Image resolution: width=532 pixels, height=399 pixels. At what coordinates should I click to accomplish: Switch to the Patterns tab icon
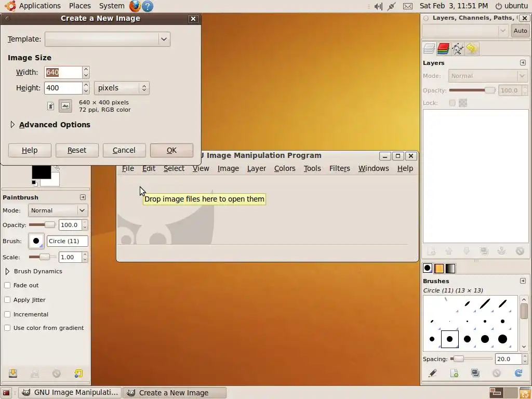coord(438,268)
